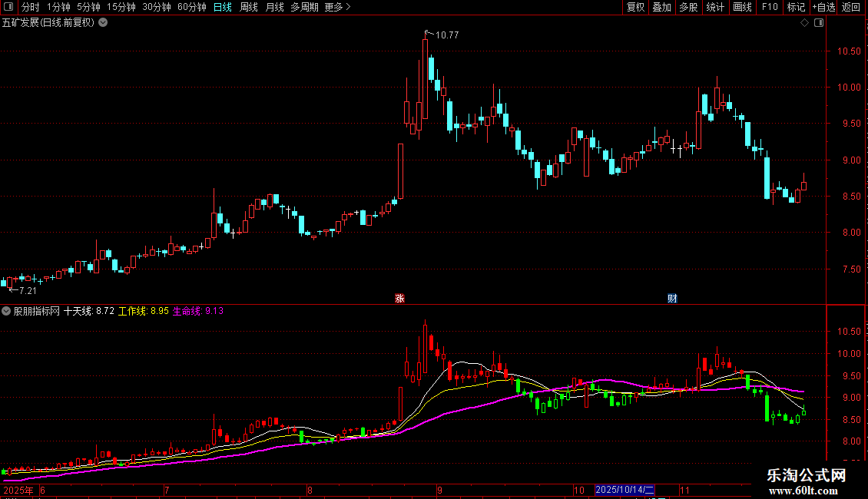Switch to 分时 view
Screen dimensions: 868x499
click(x=31, y=7)
